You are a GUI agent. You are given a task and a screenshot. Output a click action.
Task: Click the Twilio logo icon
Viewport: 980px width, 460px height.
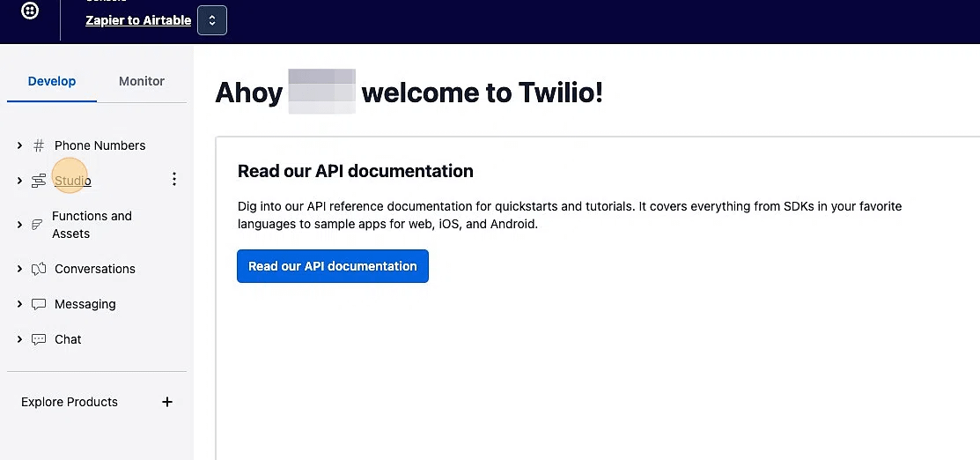pos(30,11)
